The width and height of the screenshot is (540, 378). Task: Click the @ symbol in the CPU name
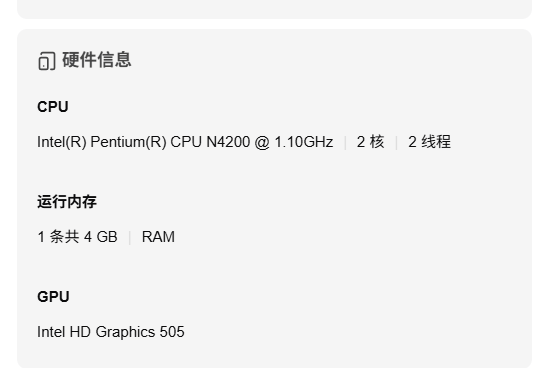[x=262, y=142]
